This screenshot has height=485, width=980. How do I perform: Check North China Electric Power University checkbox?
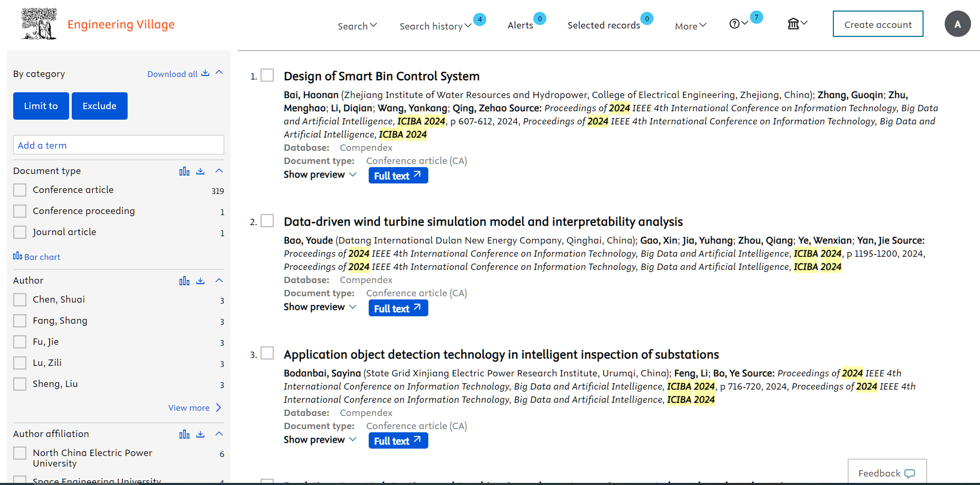(20, 453)
